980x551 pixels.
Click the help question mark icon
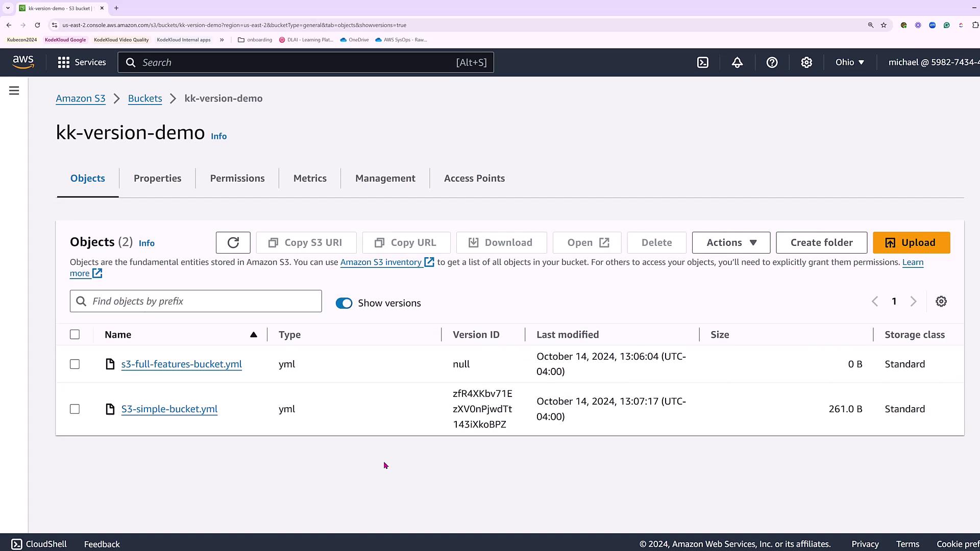(772, 62)
